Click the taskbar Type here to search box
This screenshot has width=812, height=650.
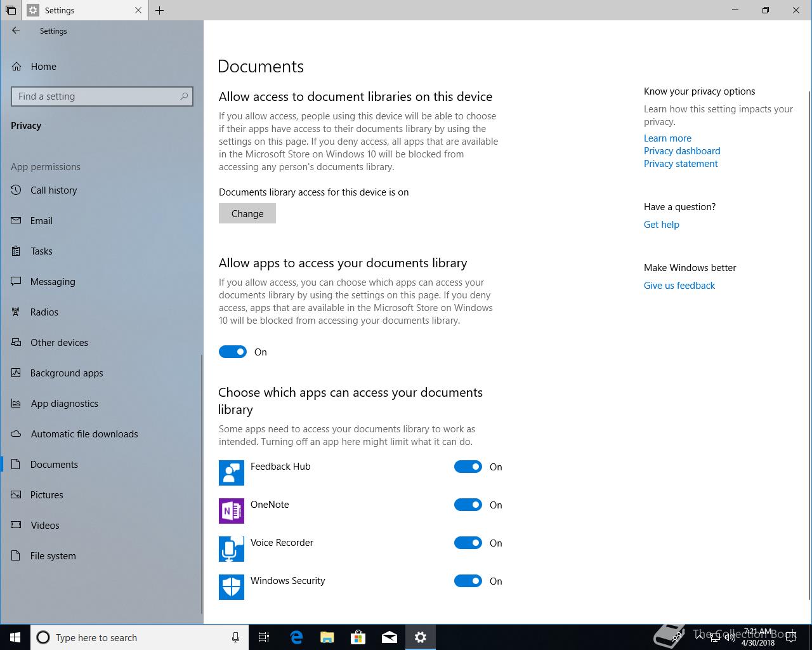[x=140, y=637]
